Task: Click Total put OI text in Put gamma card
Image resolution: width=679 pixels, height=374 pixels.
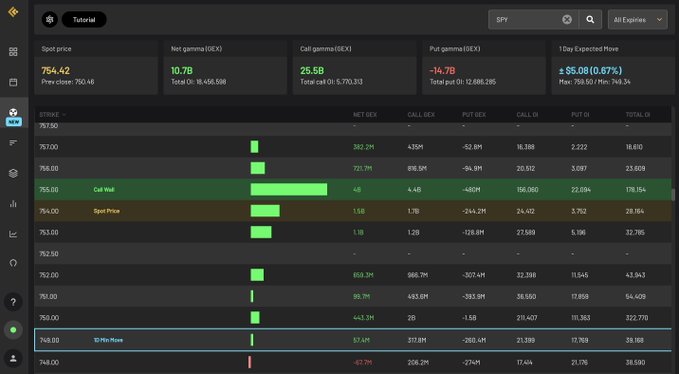Action: tap(462, 82)
